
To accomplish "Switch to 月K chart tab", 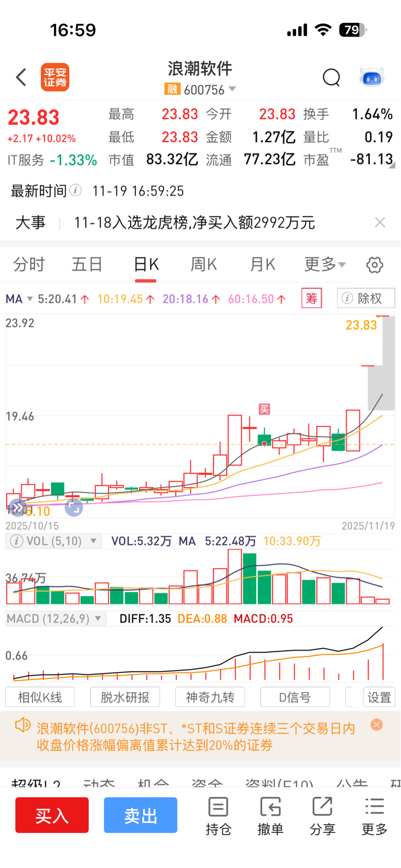I will (x=262, y=264).
